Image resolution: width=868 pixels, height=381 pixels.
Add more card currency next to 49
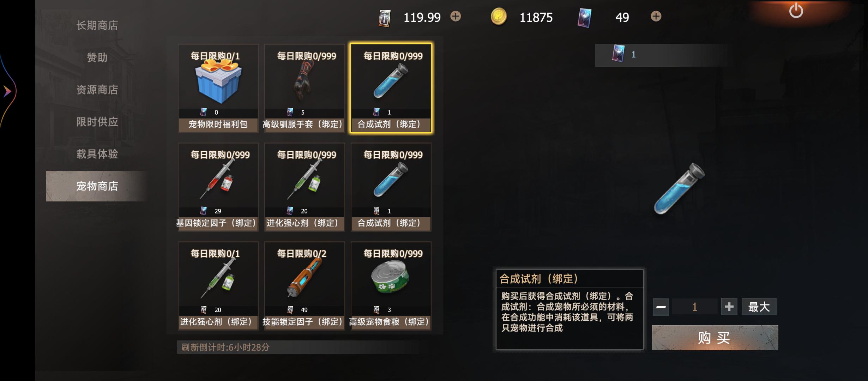click(656, 16)
